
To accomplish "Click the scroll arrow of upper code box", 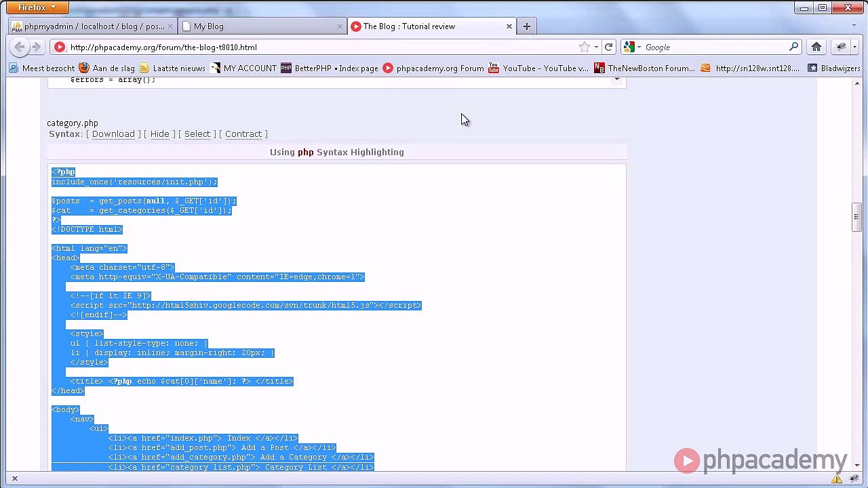I will [x=616, y=80].
